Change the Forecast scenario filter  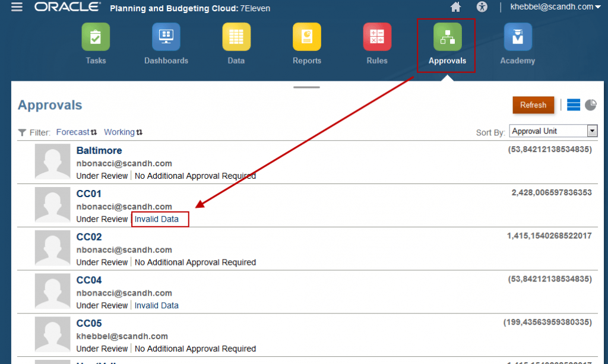tap(77, 132)
